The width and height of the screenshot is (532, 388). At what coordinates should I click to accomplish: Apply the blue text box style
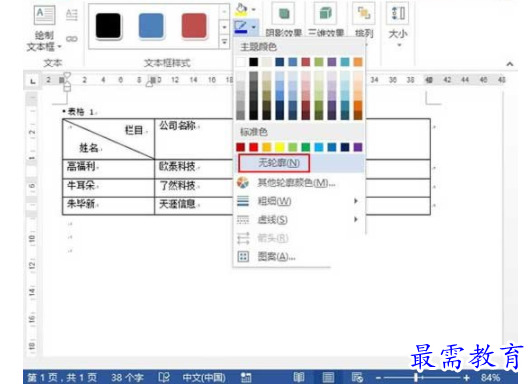pos(151,26)
